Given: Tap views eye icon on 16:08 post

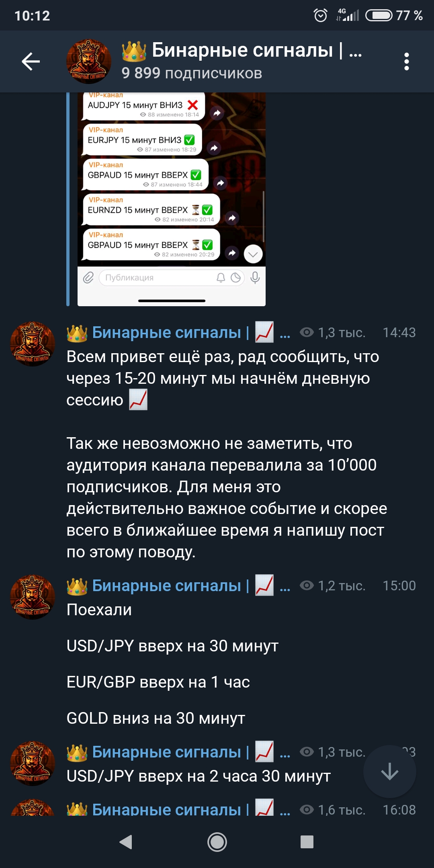Looking at the screenshot, I should tap(307, 810).
